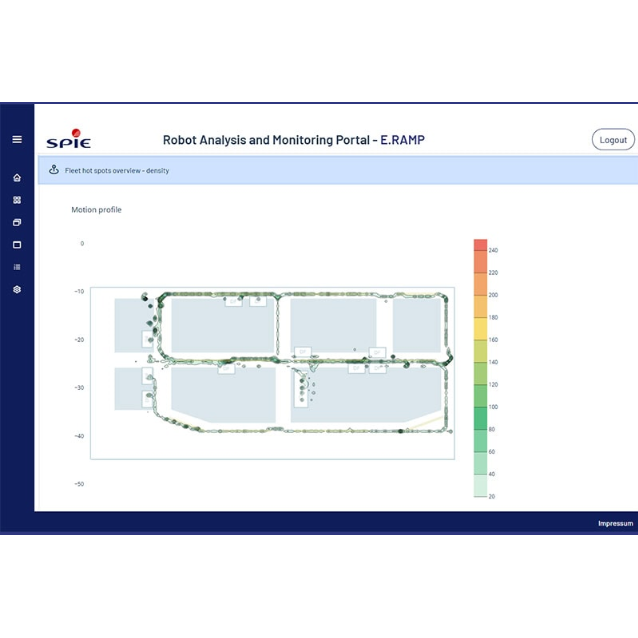Click the large top-left gray map block

222,325
